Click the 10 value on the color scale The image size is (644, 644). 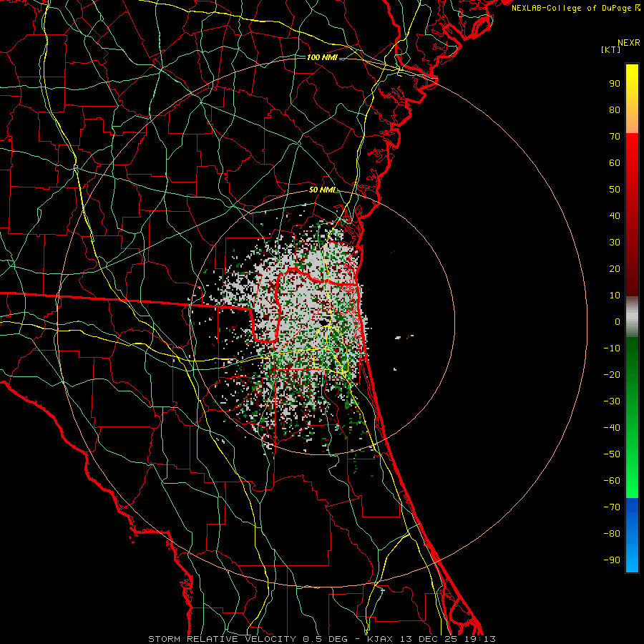tap(615, 296)
